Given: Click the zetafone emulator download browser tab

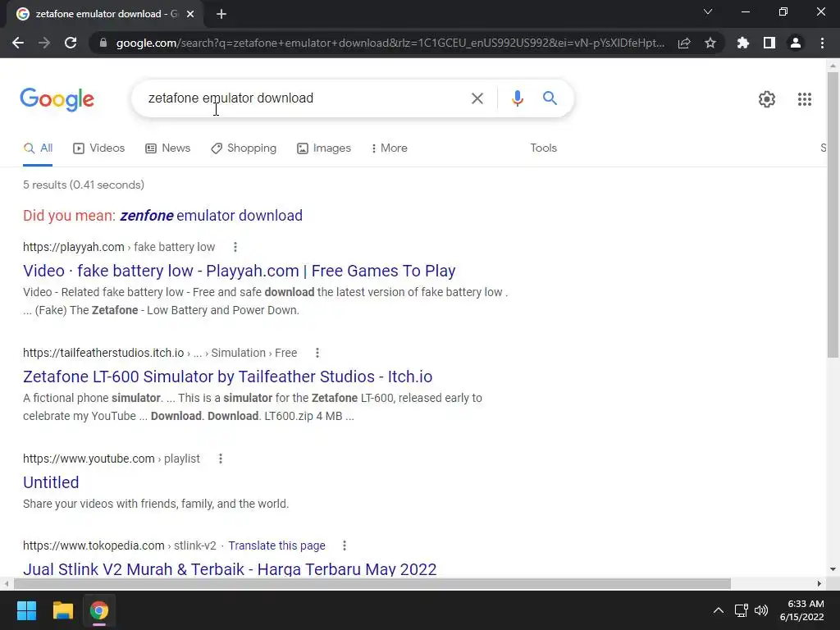Looking at the screenshot, I should pyautogui.click(x=104, y=14).
